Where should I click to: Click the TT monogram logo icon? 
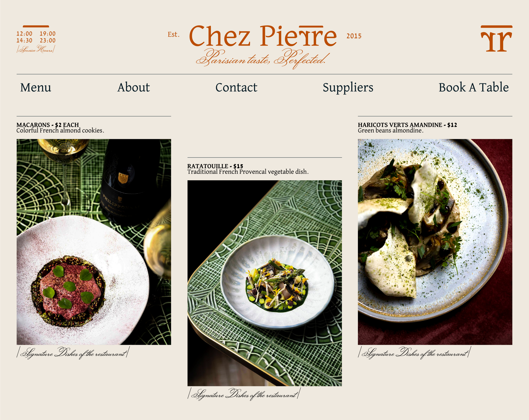click(496, 39)
